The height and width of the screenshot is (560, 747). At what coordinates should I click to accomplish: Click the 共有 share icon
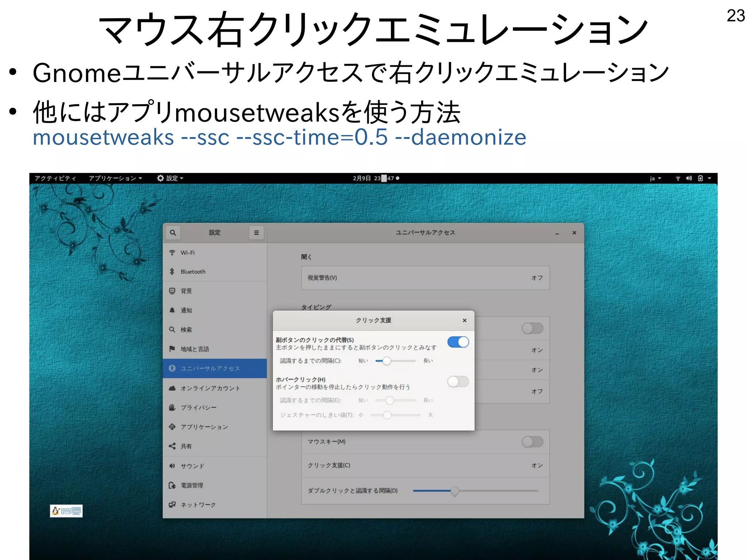(172, 446)
